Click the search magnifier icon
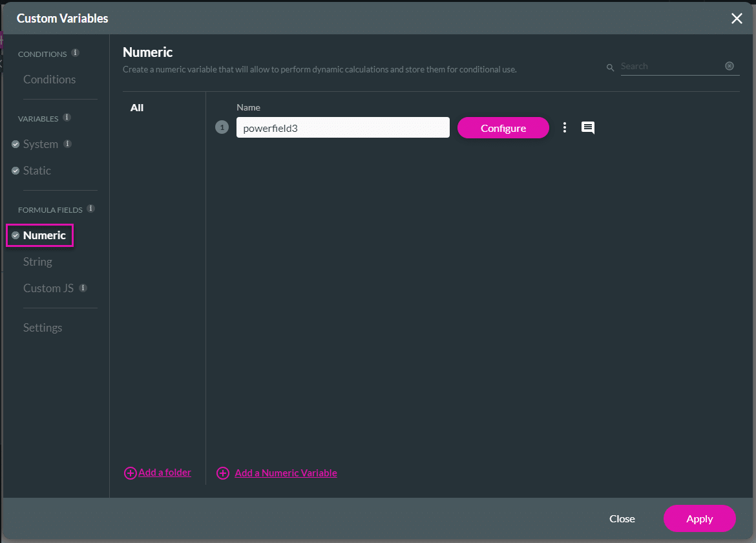Viewport: 756px width, 543px height. [610, 67]
